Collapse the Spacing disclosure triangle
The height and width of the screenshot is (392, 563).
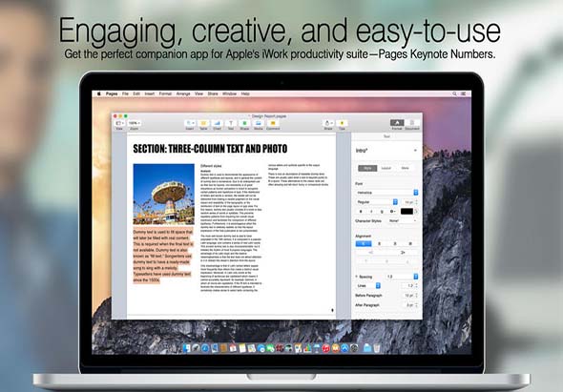[x=357, y=277]
